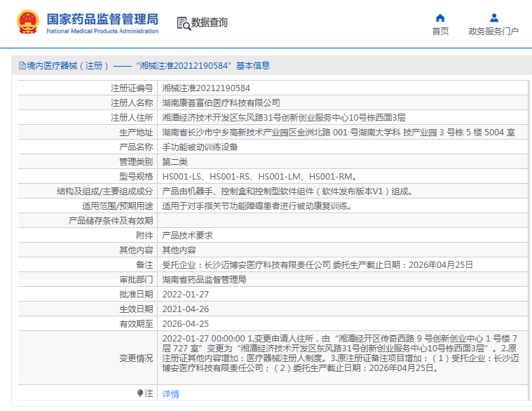Select the 批准日期 label

[x=136, y=295]
